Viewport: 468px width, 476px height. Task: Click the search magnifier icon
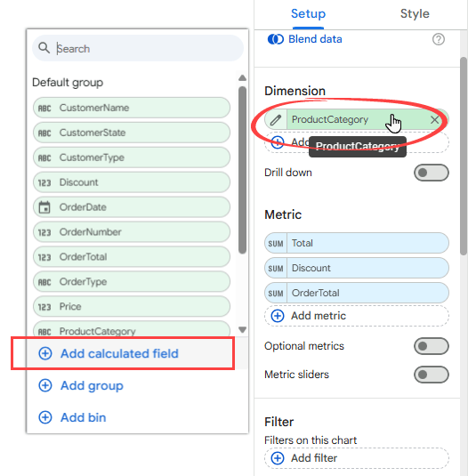44,48
